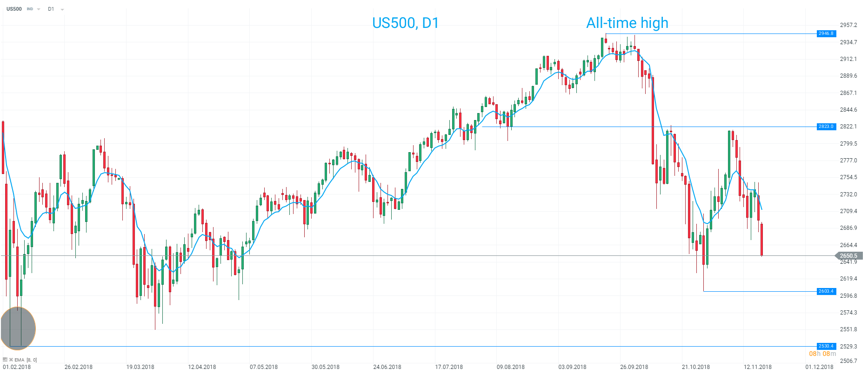
Task: Select the 2823.0 horizontal line label
Action: pos(826,127)
